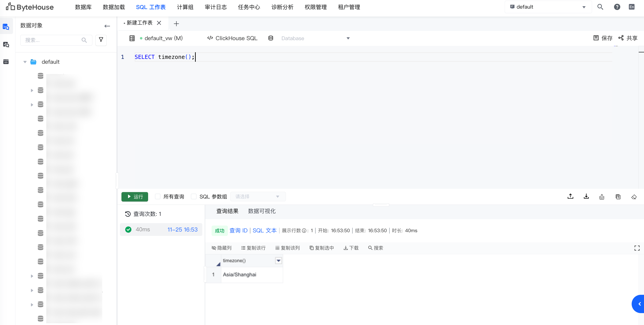Click the 下载 button in the result toolbar
Image resolution: width=644 pixels, height=325 pixels.
click(351, 248)
